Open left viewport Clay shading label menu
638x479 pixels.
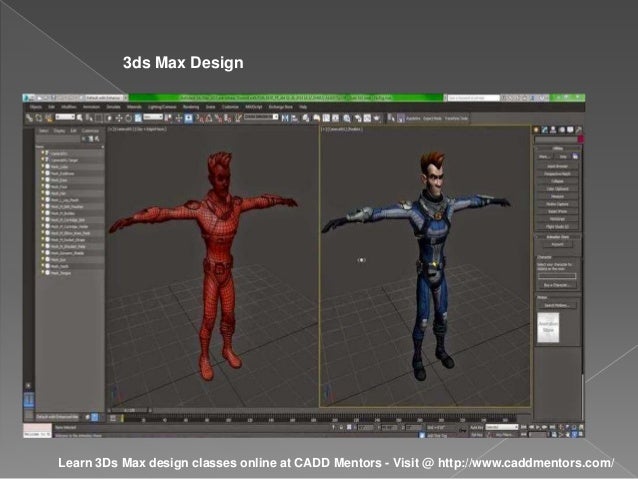(x=151, y=129)
